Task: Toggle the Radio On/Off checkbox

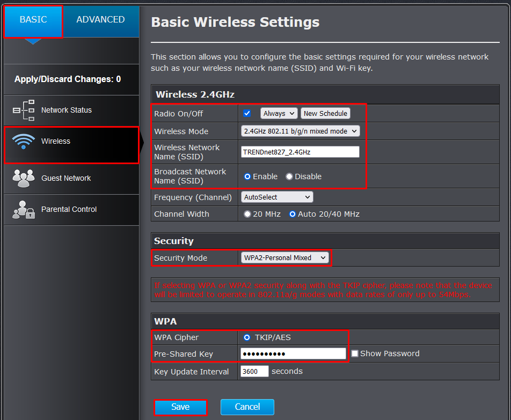Action: (x=247, y=113)
